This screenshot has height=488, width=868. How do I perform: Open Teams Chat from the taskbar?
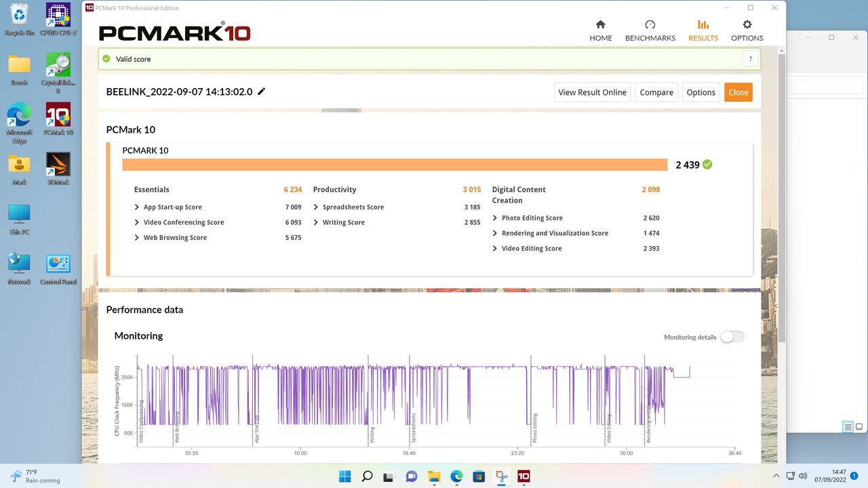pos(412,476)
